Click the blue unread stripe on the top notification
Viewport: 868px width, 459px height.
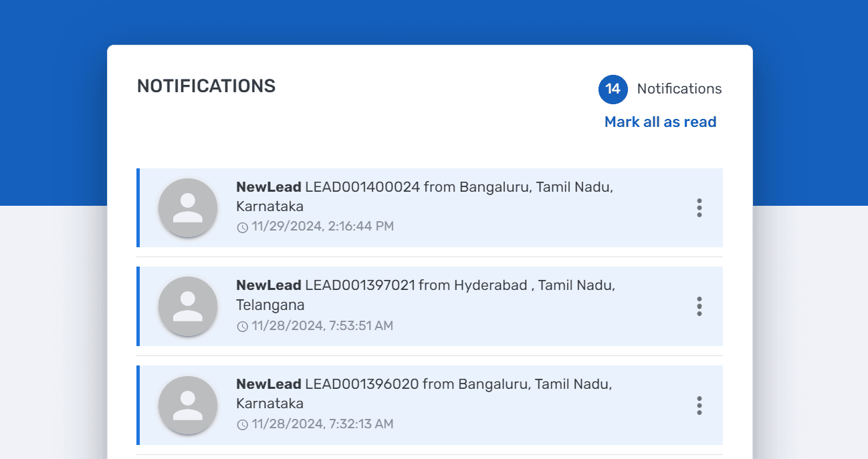(x=138, y=208)
